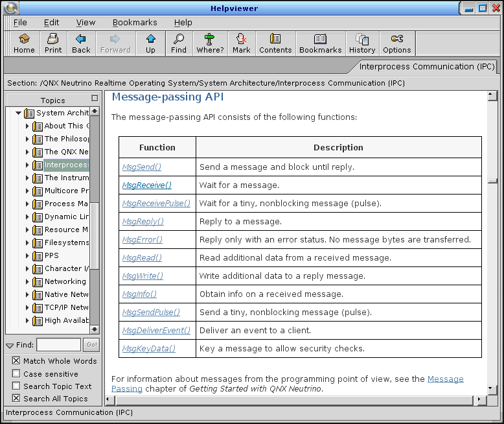The image size is (504, 424).
Task: Collapse the System Architecture tree node
Action: [x=19, y=113]
